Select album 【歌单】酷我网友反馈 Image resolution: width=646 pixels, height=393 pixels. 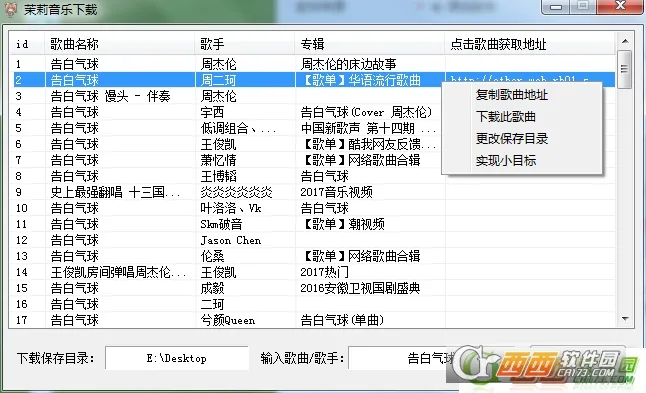(x=368, y=144)
